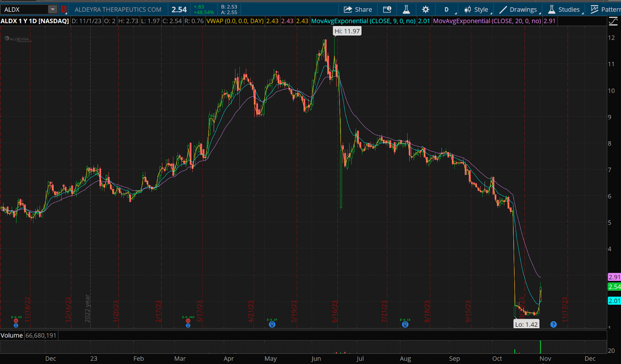Screen dimensions: 621x364
Task: Click the earnings marker near May
Action: pos(272,324)
